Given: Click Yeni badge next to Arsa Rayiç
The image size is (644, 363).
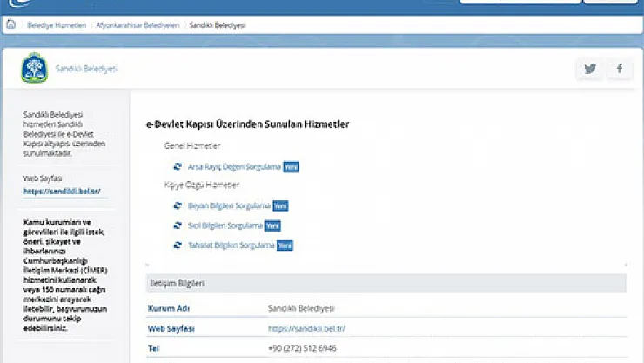Looking at the screenshot, I should click(291, 167).
